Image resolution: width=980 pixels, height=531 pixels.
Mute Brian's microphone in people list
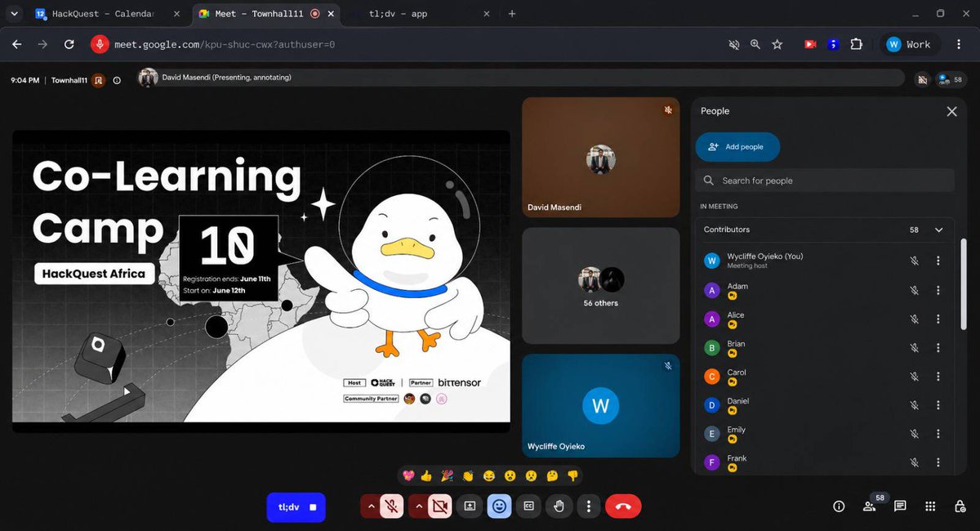915,347
